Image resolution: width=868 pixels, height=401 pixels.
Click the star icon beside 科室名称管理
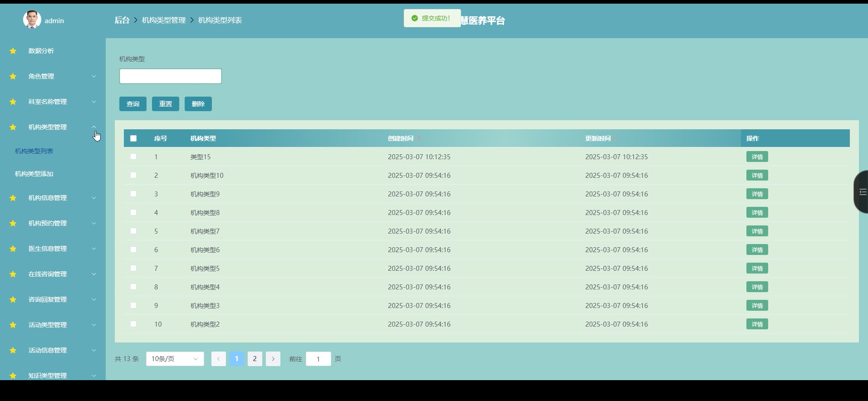[x=13, y=102]
